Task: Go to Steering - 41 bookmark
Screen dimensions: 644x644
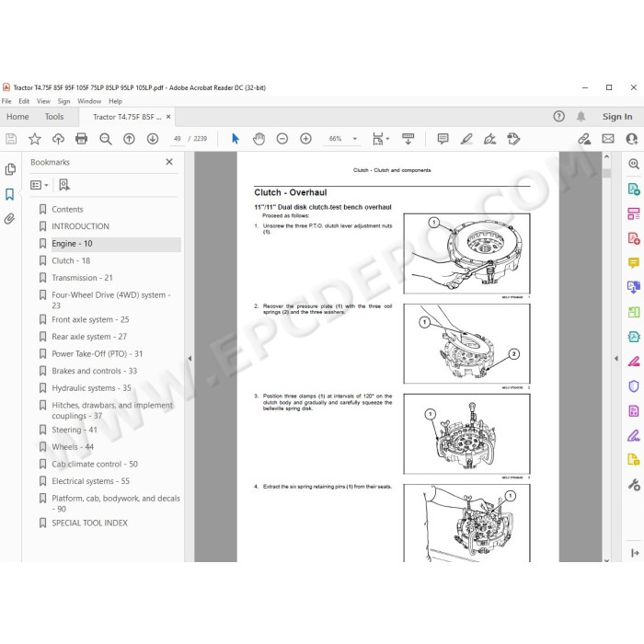Action: click(75, 430)
